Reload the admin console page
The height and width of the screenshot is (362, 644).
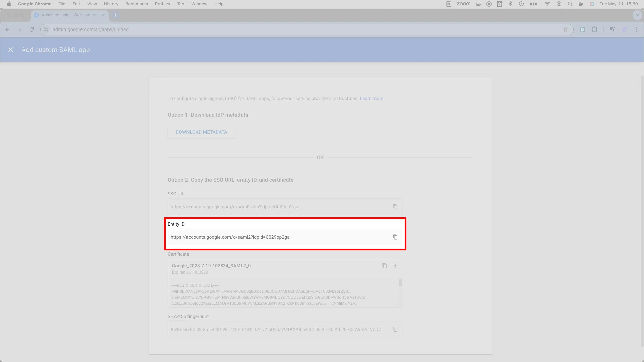click(32, 29)
